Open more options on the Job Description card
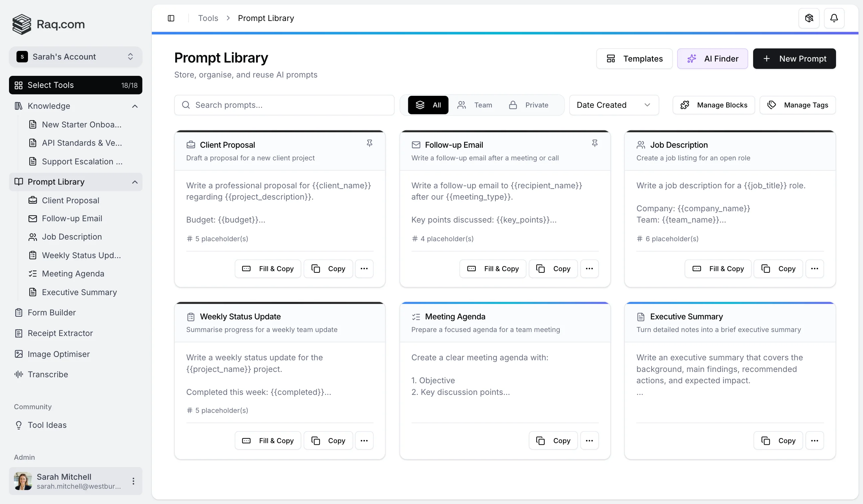Screen dimensions: 863x504 point(814,268)
